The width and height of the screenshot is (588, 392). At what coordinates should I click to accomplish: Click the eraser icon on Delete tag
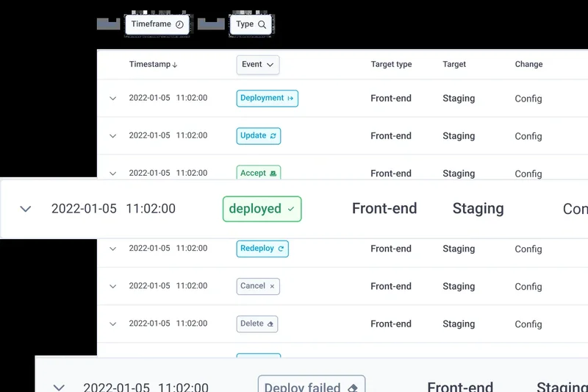(270, 324)
